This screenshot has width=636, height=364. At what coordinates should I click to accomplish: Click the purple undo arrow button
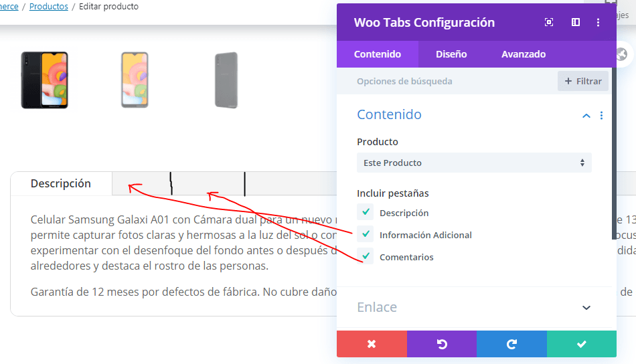442,344
